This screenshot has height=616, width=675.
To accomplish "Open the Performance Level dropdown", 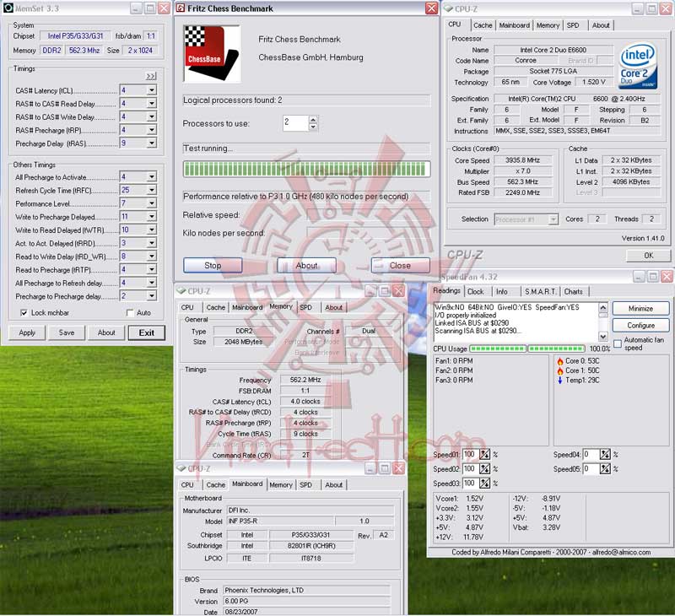I will tap(152, 203).
